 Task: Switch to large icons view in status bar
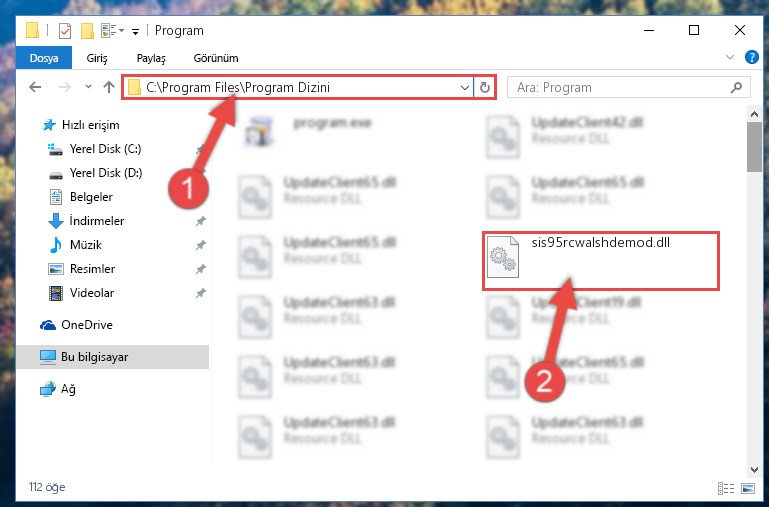click(748, 488)
